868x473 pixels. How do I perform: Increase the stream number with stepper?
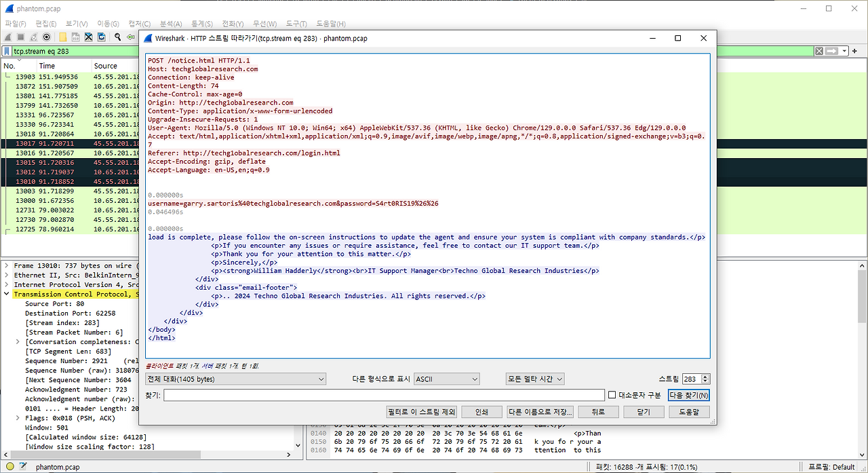coord(705,375)
